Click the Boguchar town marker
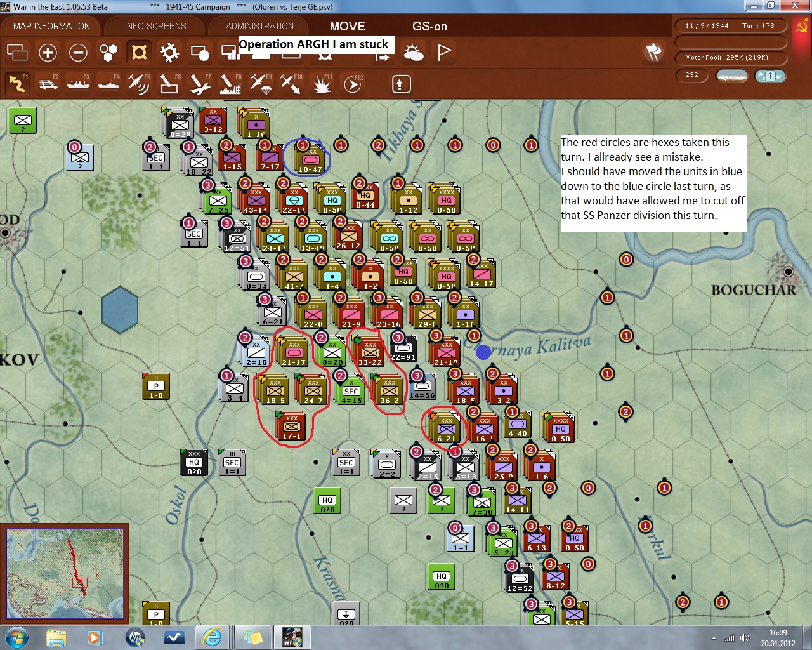 click(789, 272)
